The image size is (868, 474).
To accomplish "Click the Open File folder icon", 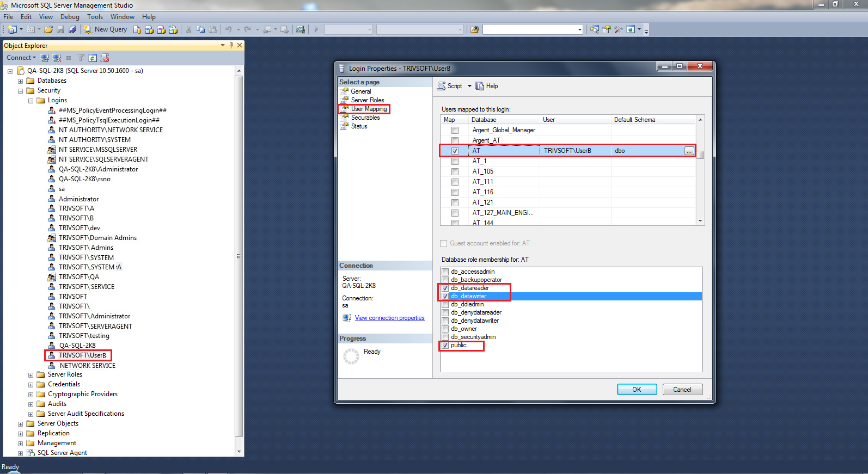I will (x=48, y=29).
